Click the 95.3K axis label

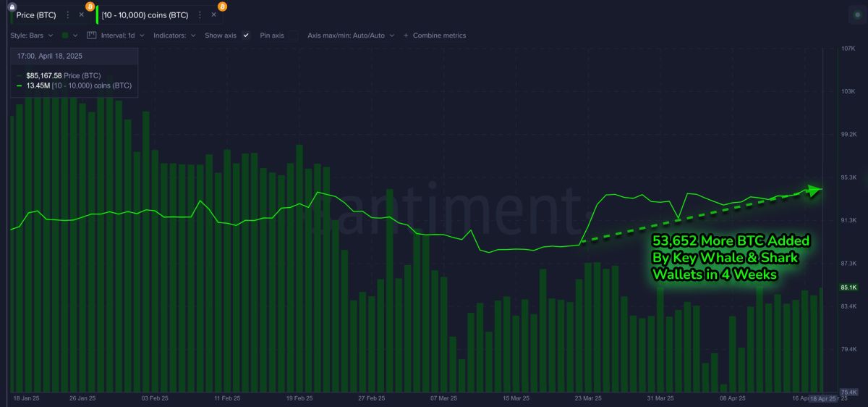(848, 177)
